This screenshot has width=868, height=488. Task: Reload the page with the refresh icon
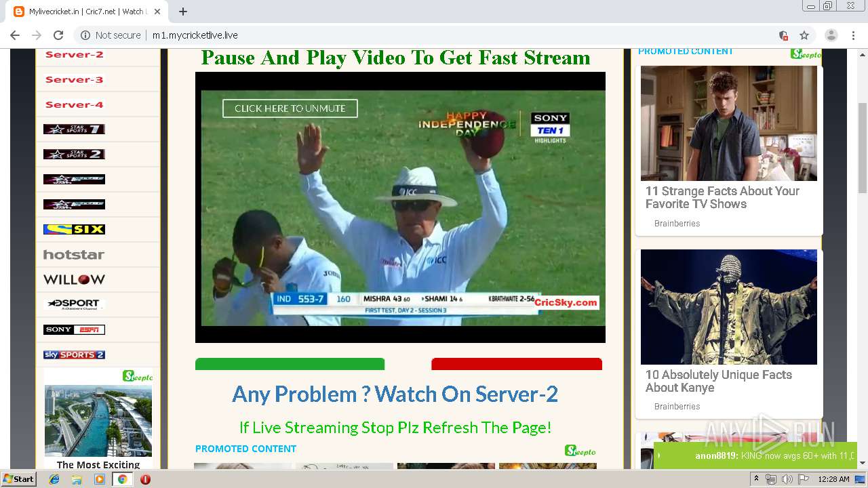coord(58,35)
